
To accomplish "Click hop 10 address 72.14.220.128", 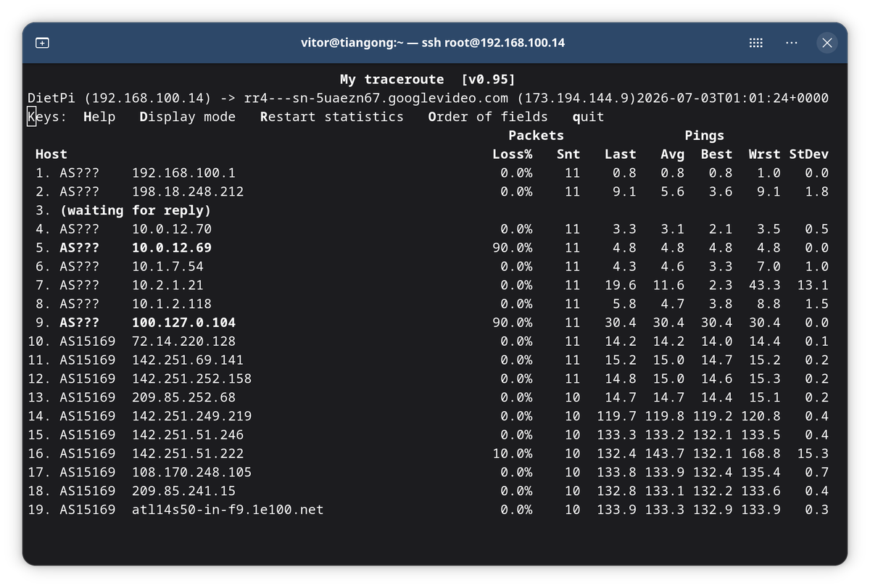I will pos(183,341).
